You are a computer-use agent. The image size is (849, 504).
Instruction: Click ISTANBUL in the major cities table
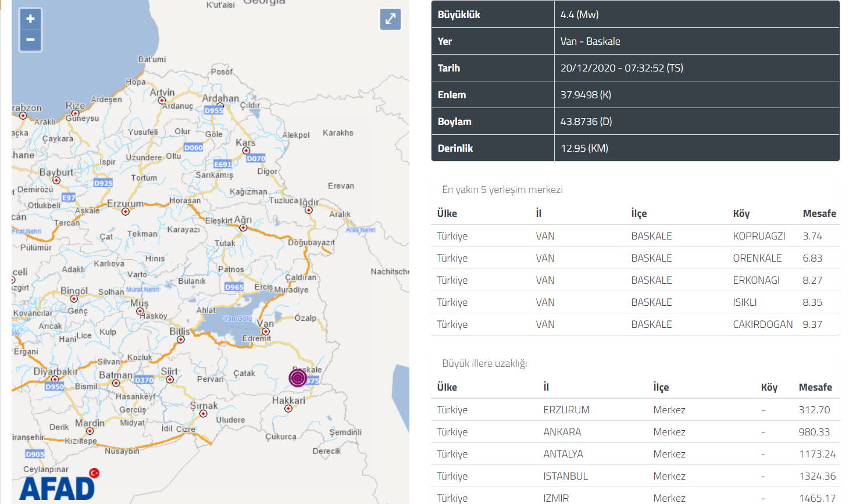(x=565, y=476)
